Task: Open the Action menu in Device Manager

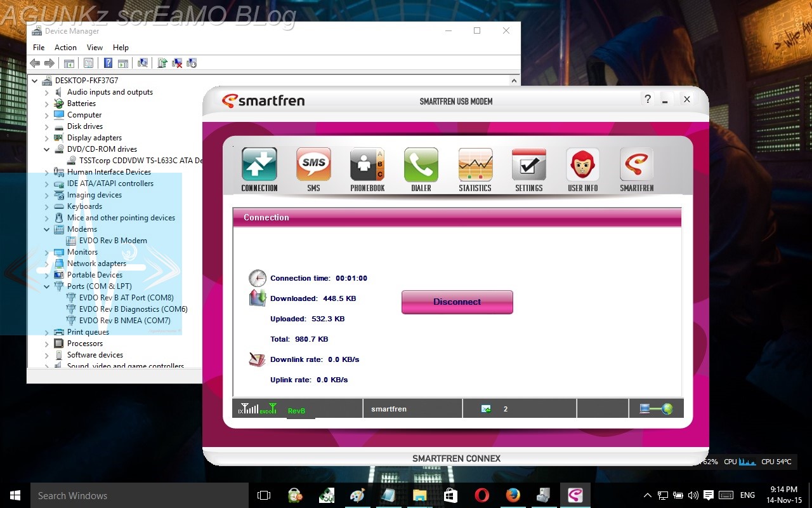Action: 65,48
